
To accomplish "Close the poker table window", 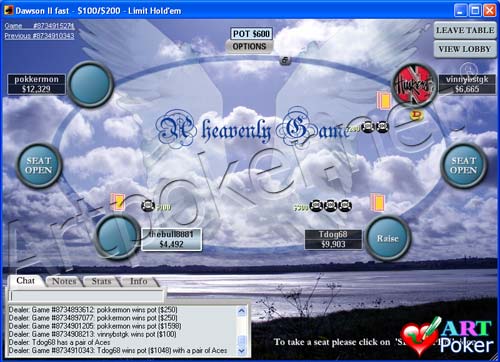I will pos(490,11).
